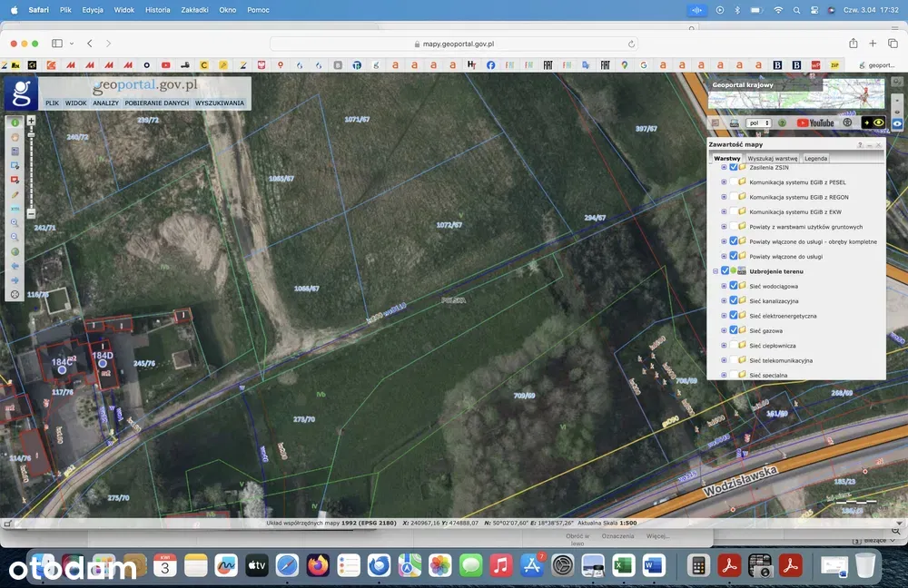Uncheck the Sieć gazowa layer
The width and height of the screenshot is (908, 588).
pyautogui.click(x=734, y=330)
